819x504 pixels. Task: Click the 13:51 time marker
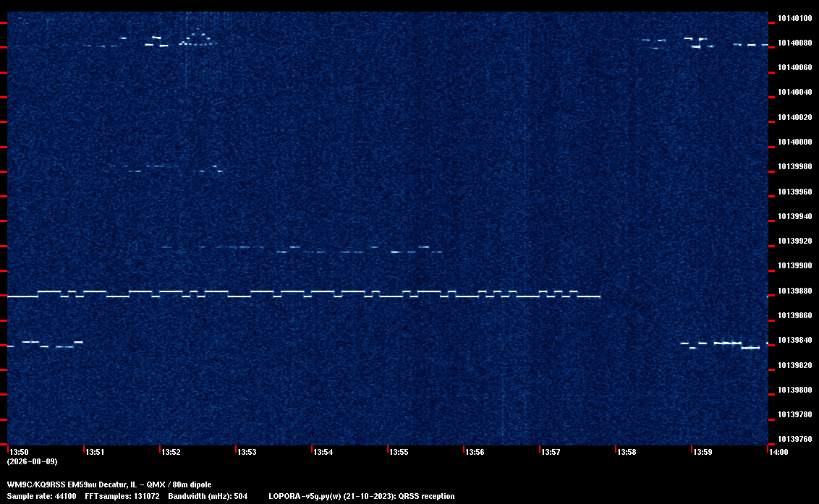95,452
